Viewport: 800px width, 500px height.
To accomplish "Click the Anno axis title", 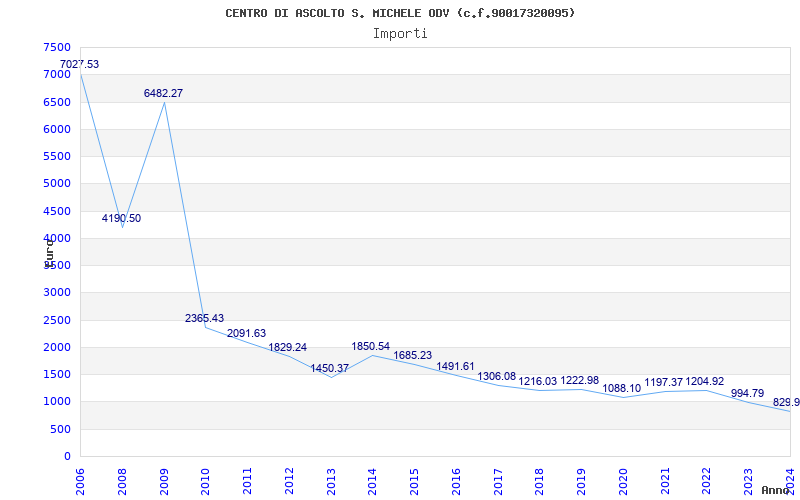I will point(775,490).
